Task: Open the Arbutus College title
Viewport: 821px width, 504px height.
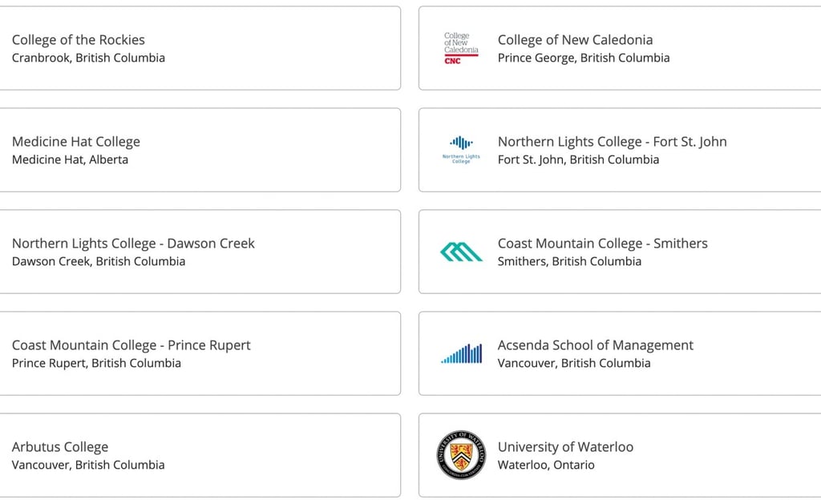Action: pyautogui.click(x=60, y=447)
